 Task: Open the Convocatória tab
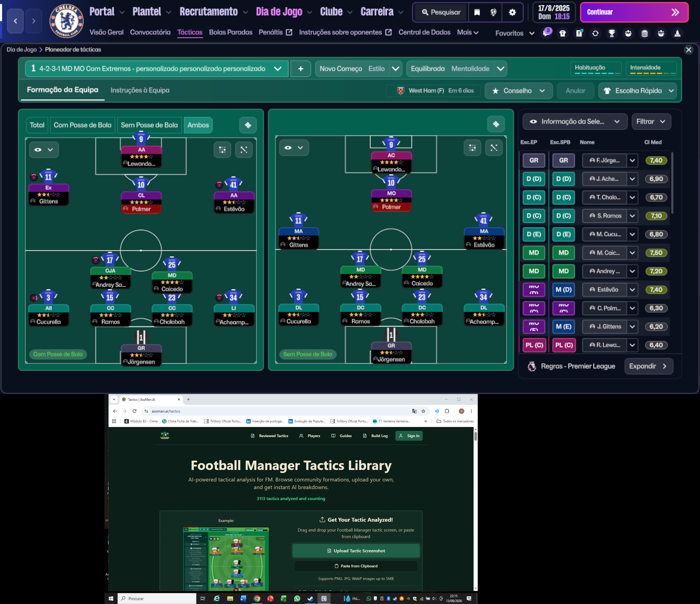point(150,33)
